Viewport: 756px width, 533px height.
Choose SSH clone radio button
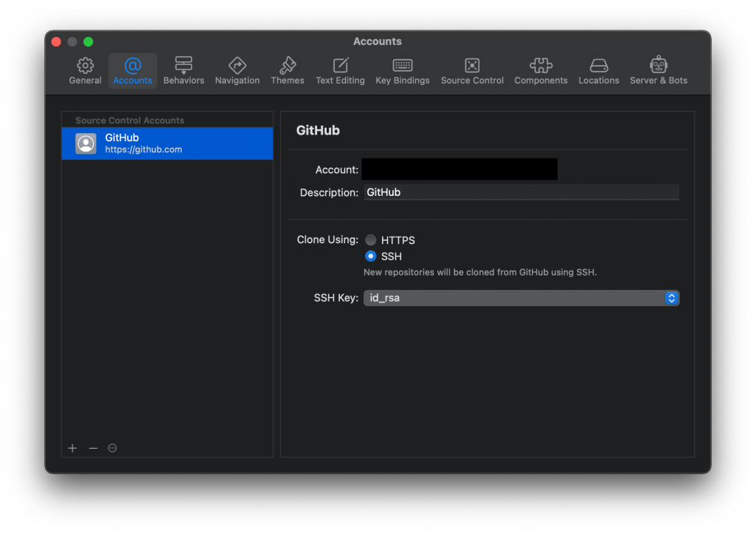(x=371, y=257)
